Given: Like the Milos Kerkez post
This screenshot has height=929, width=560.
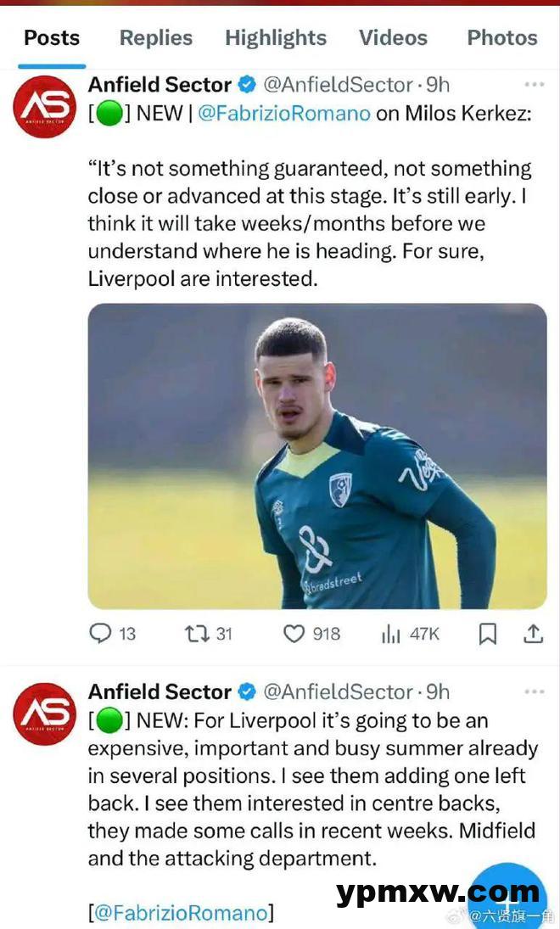Looking at the screenshot, I should coord(294,634).
